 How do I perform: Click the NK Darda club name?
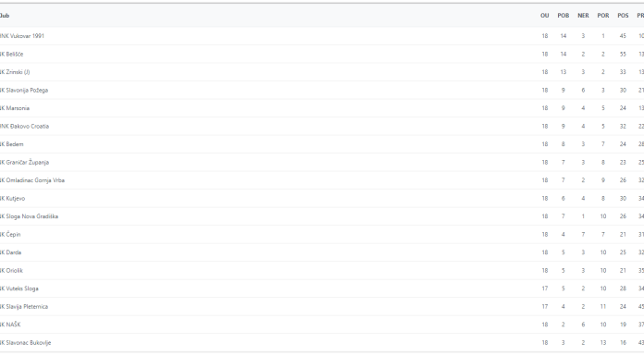click(11, 252)
